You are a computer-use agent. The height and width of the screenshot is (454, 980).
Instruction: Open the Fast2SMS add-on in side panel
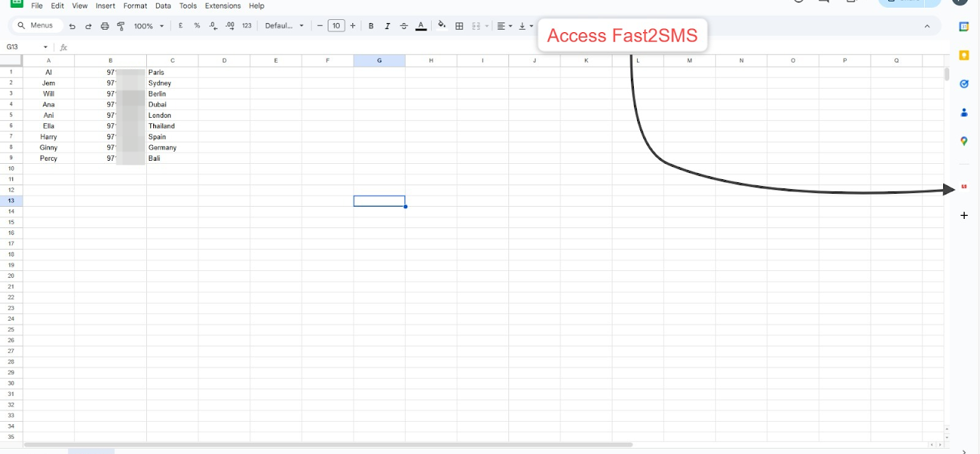point(964,186)
